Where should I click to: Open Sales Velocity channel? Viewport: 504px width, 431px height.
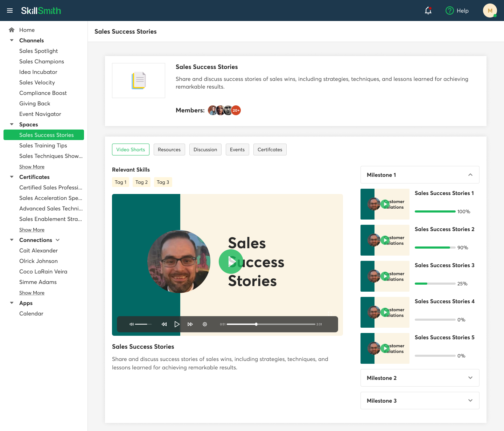pyautogui.click(x=37, y=82)
